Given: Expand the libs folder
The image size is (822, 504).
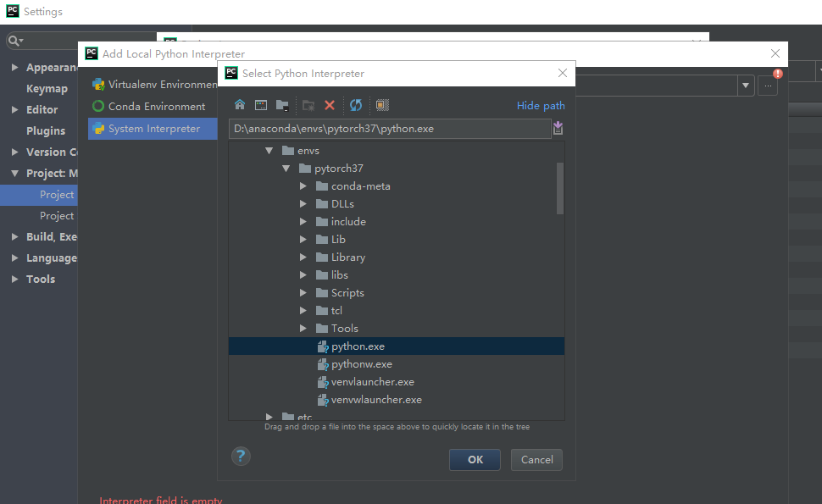Looking at the screenshot, I should [x=303, y=275].
